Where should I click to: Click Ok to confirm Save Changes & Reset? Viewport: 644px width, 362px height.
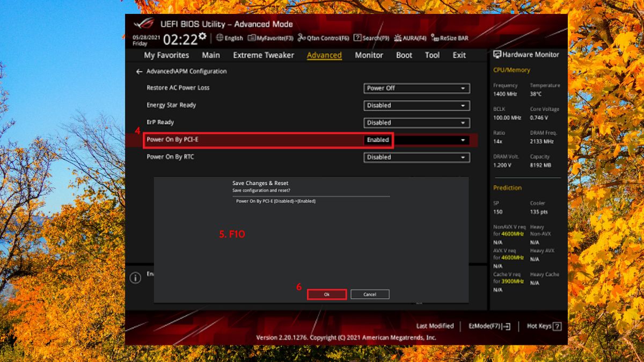click(326, 294)
